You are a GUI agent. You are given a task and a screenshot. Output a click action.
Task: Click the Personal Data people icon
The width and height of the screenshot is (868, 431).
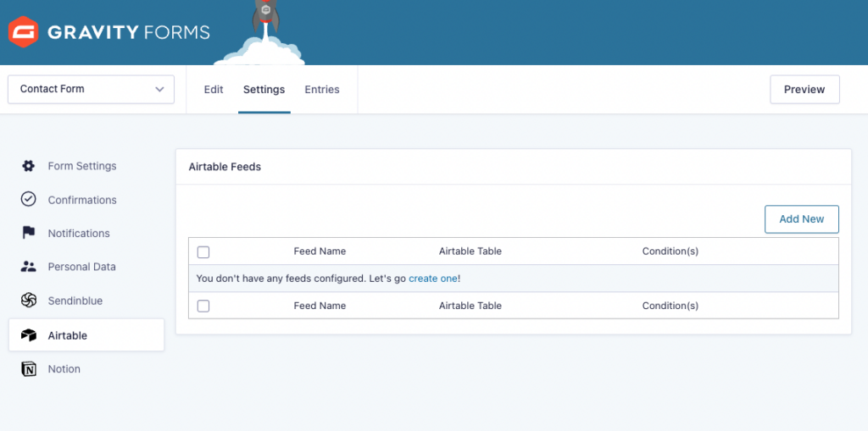[29, 267]
